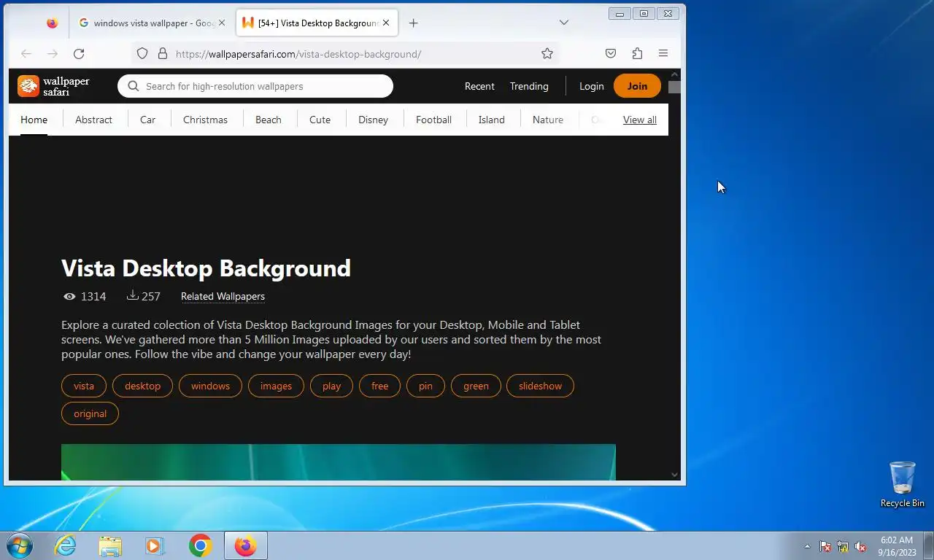Image resolution: width=934 pixels, height=560 pixels.
Task: Open Firefox application hamburger menu
Action: [663, 53]
